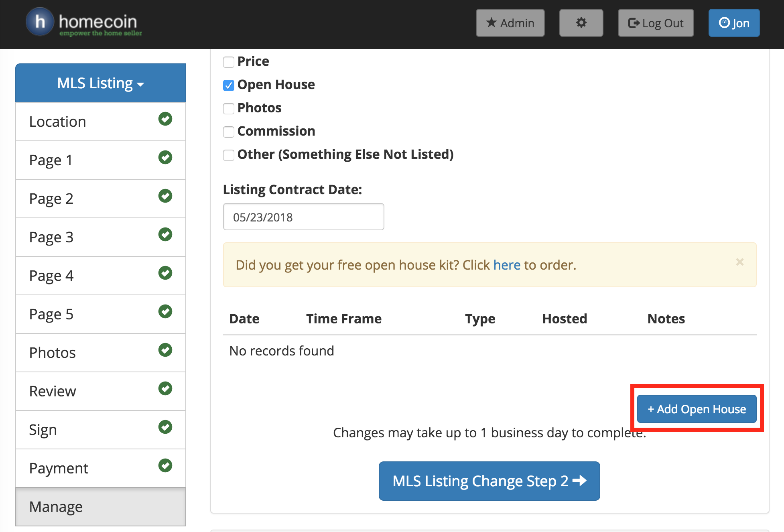The height and width of the screenshot is (532, 784).
Task: Select the Review sidebar item
Action: 101,391
